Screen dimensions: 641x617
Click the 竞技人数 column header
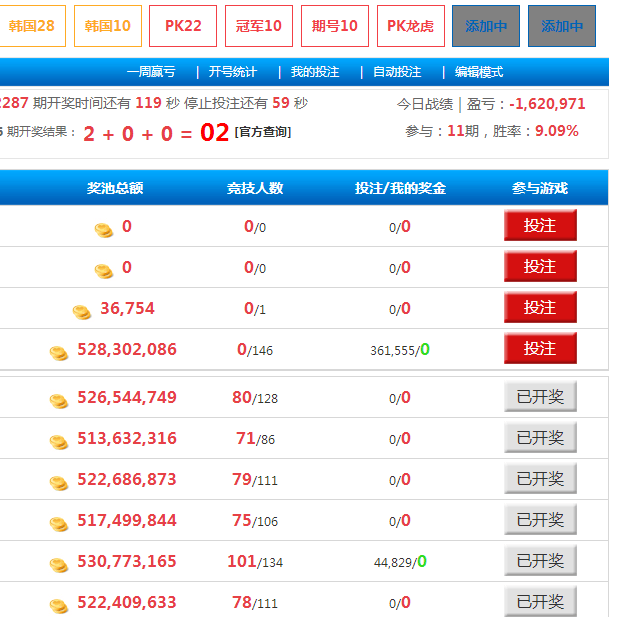tap(255, 188)
